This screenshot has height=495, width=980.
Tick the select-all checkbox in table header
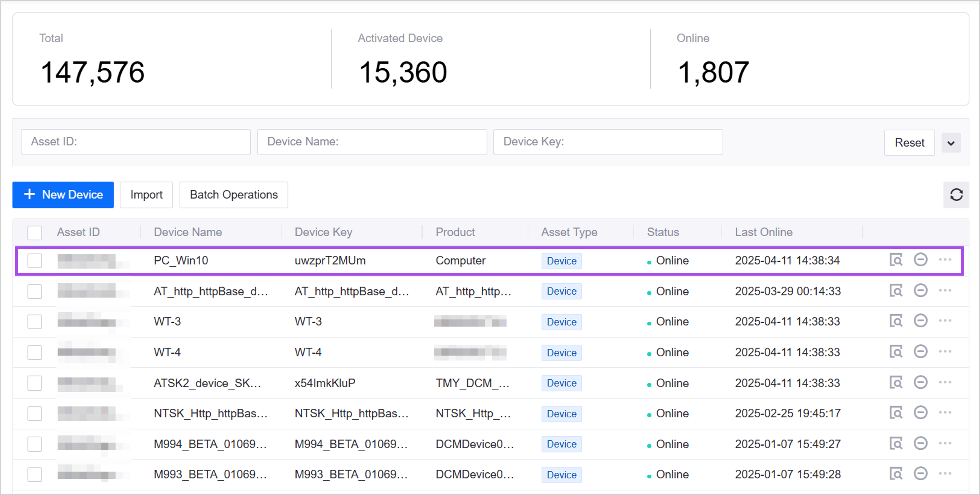(35, 232)
